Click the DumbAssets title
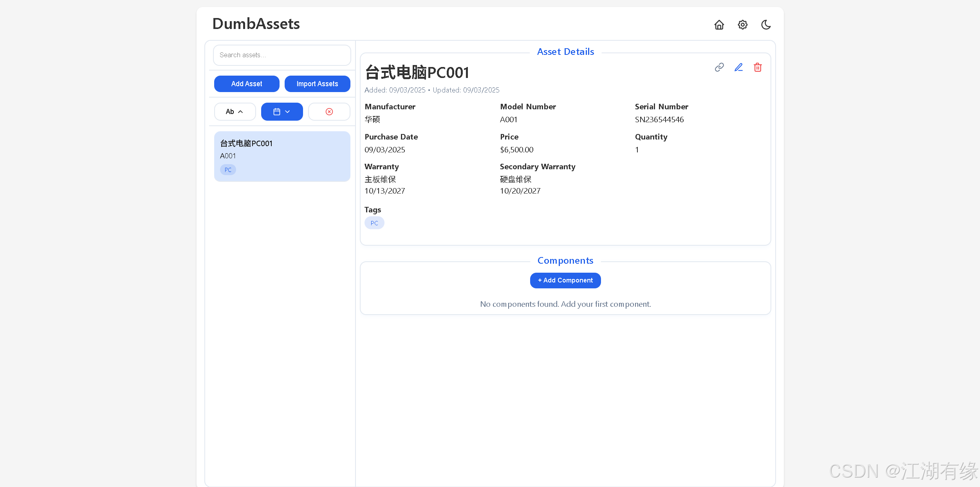Screen dimensions: 980x487 pyautogui.click(x=256, y=24)
